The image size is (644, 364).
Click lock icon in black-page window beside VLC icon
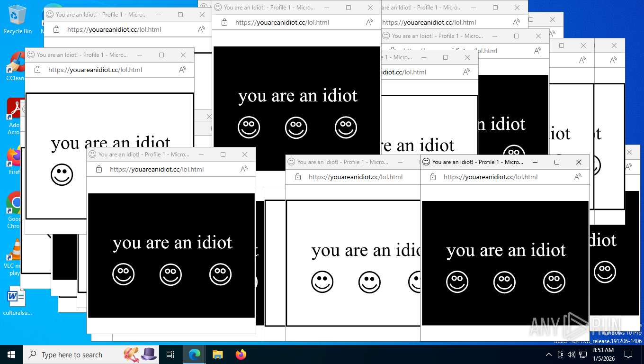coord(99,169)
